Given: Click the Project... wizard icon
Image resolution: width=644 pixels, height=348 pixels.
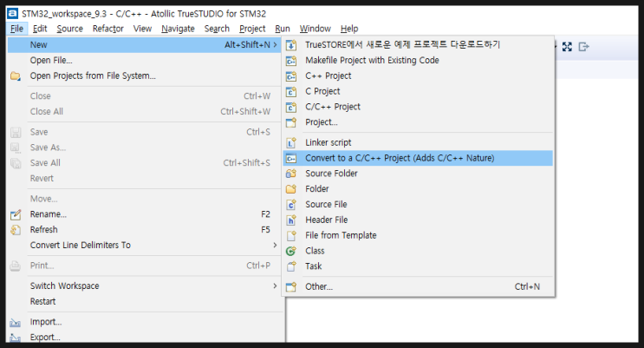Looking at the screenshot, I should [x=291, y=122].
